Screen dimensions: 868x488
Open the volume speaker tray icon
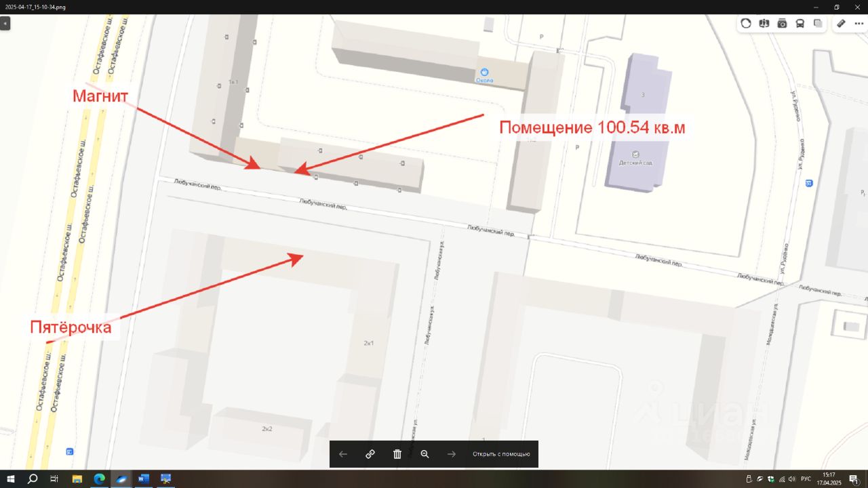click(791, 479)
